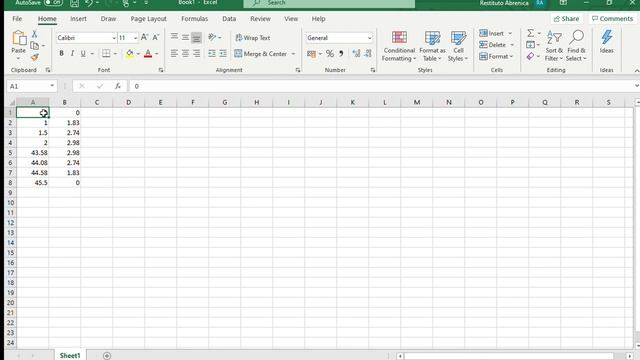Switch to the Insert tab

tap(78, 19)
